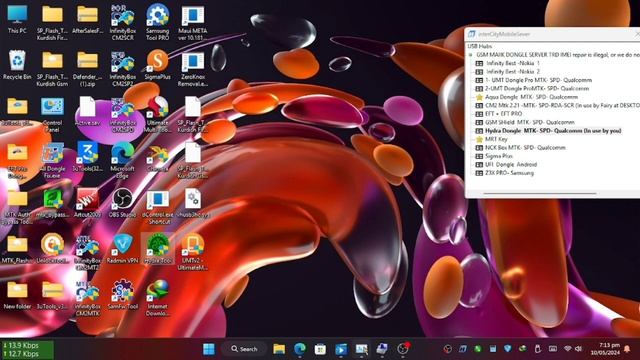This screenshot has height=360, width=640.
Task: Open the mtk_bypass desktop icon
Action: click(52, 203)
